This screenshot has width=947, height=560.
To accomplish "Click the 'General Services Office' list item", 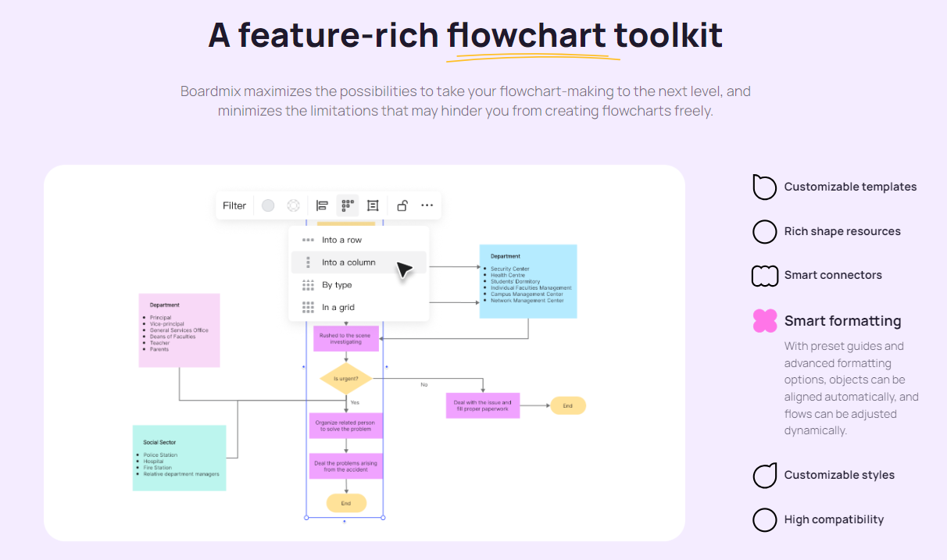I will (x=179, y=330).
